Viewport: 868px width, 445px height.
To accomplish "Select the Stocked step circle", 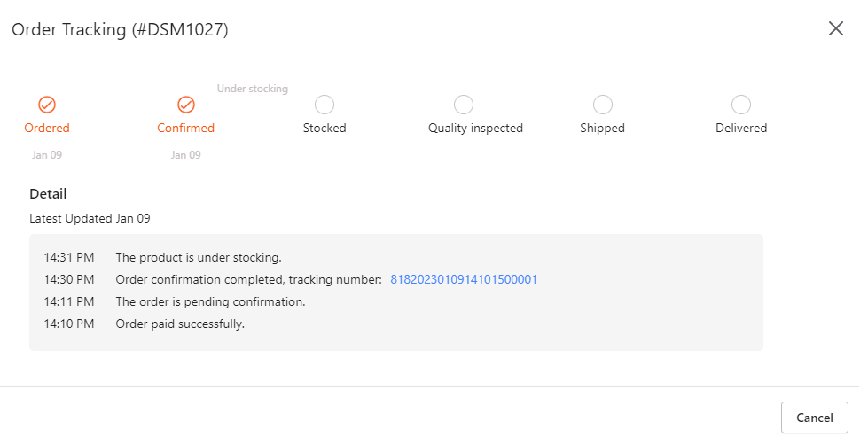I will point(325,105).
